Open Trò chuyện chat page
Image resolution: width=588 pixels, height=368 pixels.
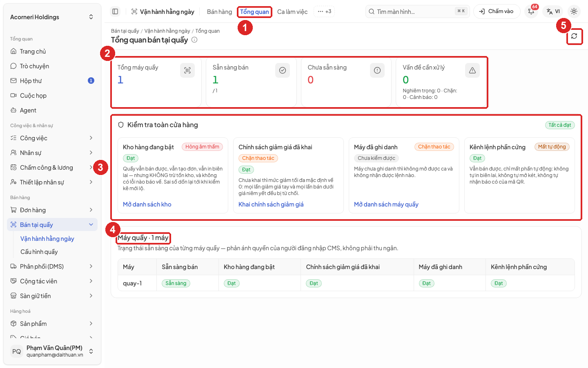[x=52, y=66]
